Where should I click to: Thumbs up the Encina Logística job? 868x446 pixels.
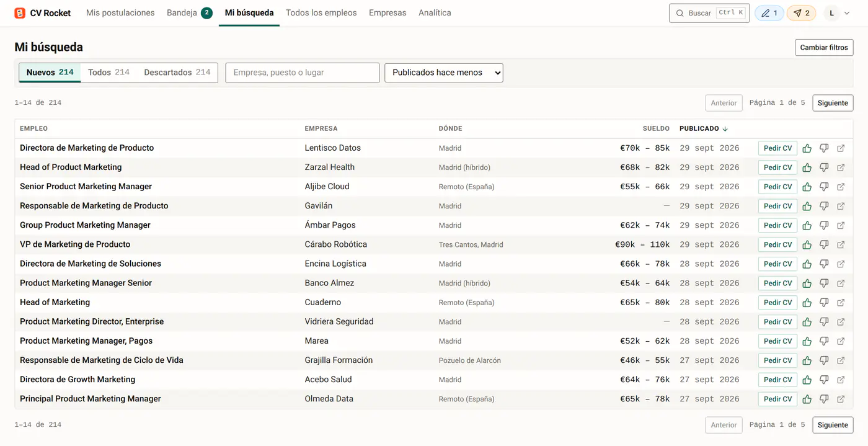point(807,264)
